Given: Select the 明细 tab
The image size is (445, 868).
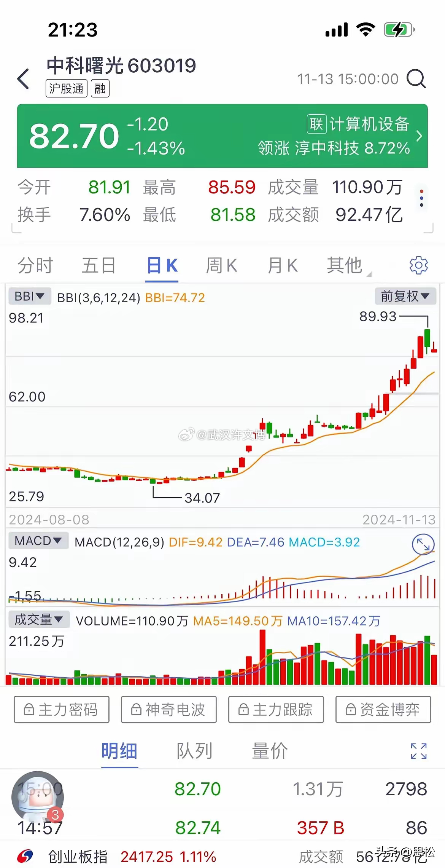Looking at the screenshot, I should (x=119, y=751).
